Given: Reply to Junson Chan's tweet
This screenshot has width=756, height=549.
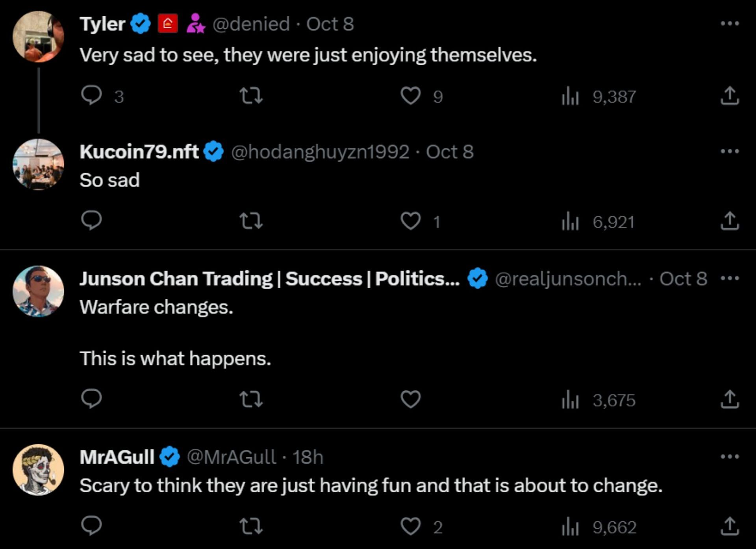Looking at the screenshot, I should coord(91,399).
